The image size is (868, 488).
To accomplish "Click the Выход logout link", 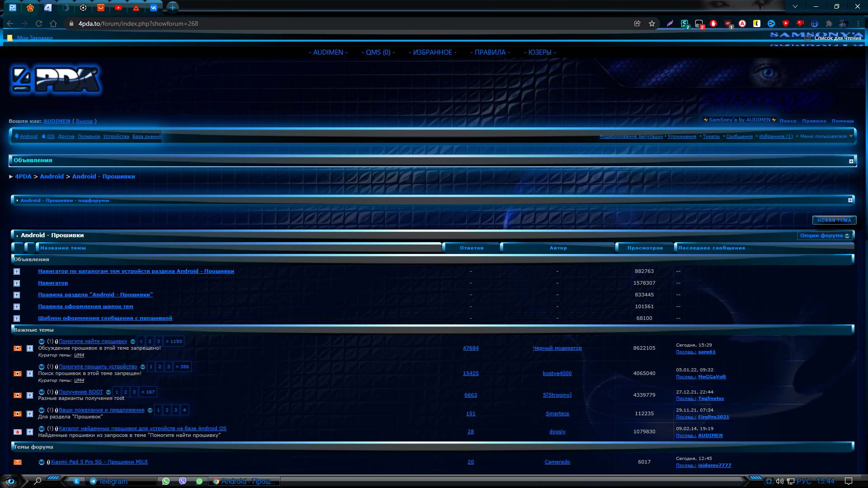I will 84,121.
